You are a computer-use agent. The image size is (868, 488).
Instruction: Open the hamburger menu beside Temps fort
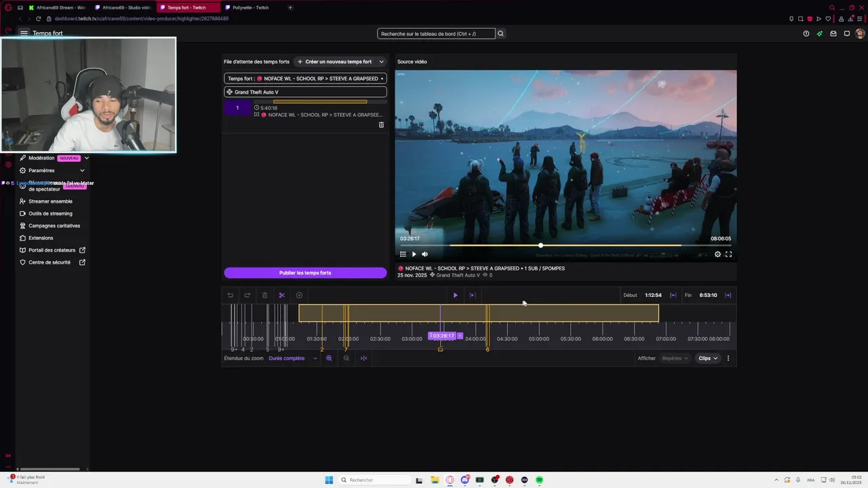[x=24, y=33]
